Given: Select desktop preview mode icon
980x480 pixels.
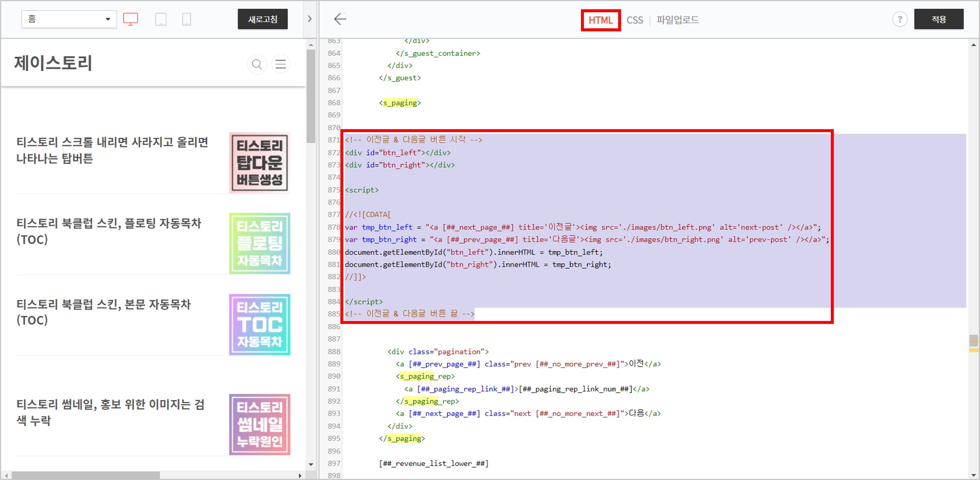Looking at the screenshot, I should 131,19.
